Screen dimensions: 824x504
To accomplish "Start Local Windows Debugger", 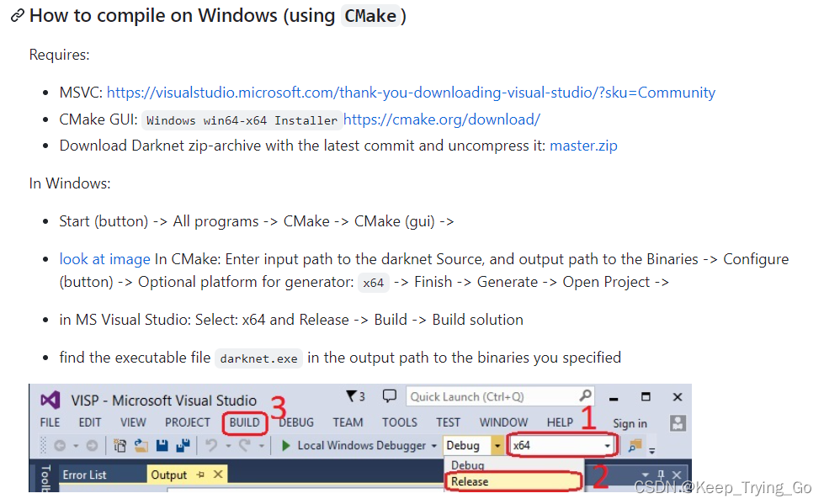I will 362,445.
